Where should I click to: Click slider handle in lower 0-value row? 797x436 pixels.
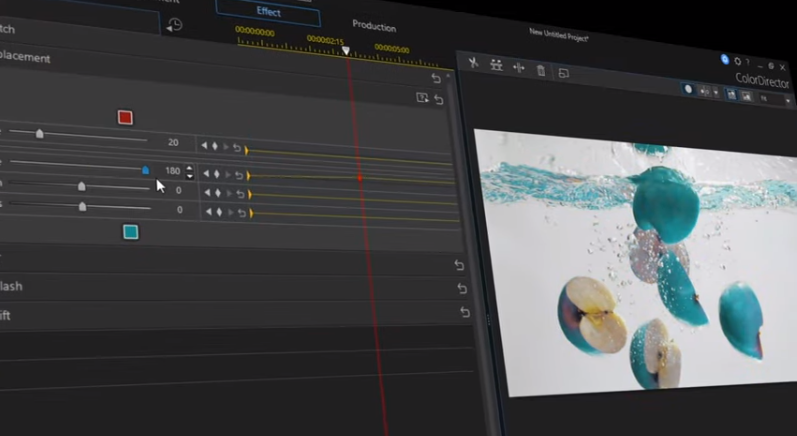[x=82, y=207]
